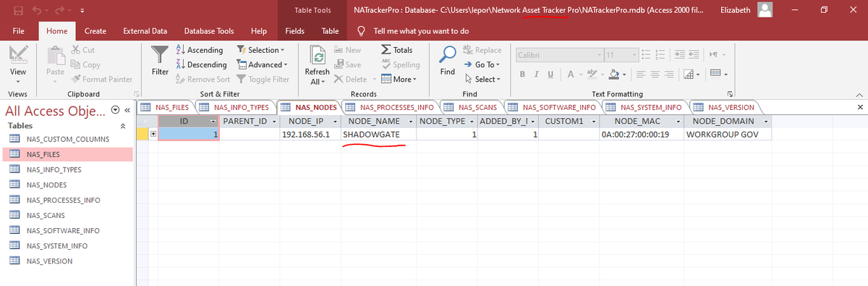This screenshot has width=868, height=286.
Task: Open the ID column filter dropdown
Action: pyautogui.click(x=213, y=121)
